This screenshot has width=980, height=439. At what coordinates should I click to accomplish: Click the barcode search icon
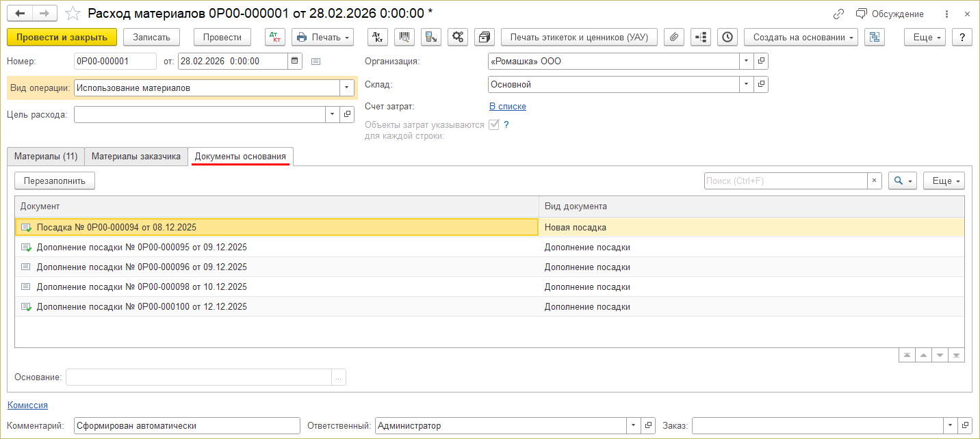404,37
